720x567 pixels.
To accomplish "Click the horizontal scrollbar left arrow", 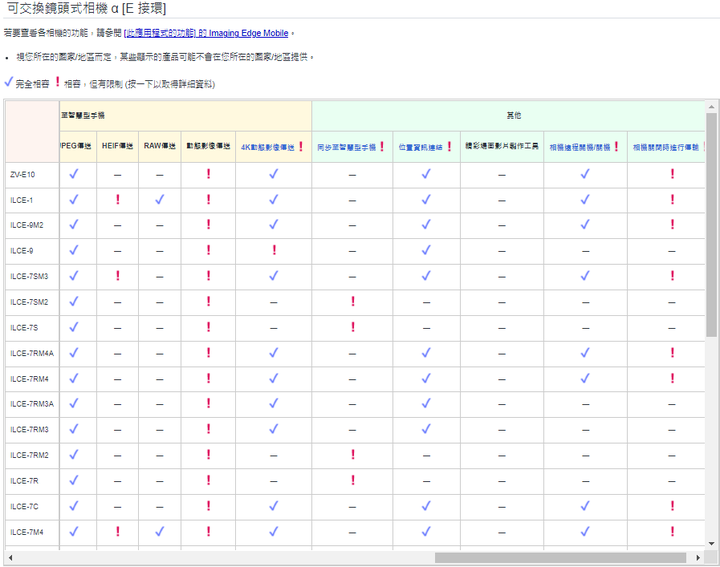I will [11, 558].
